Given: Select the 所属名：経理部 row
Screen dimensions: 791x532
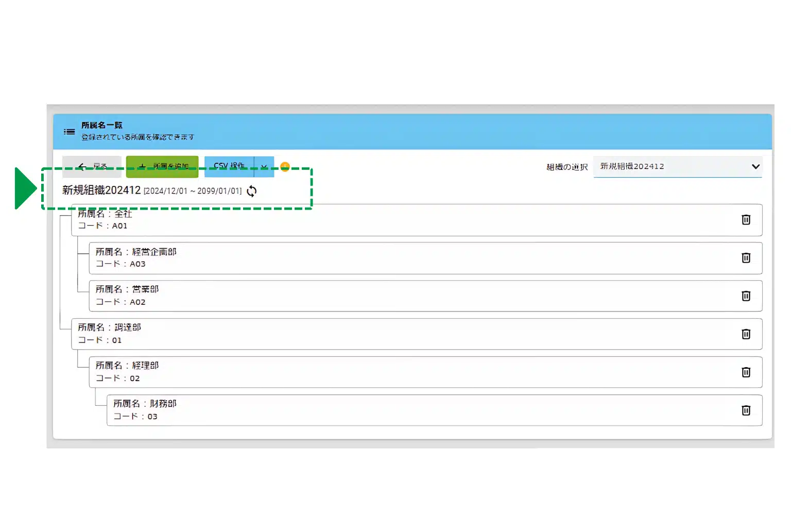Looking at the screenshot, I should click(425, 372).
